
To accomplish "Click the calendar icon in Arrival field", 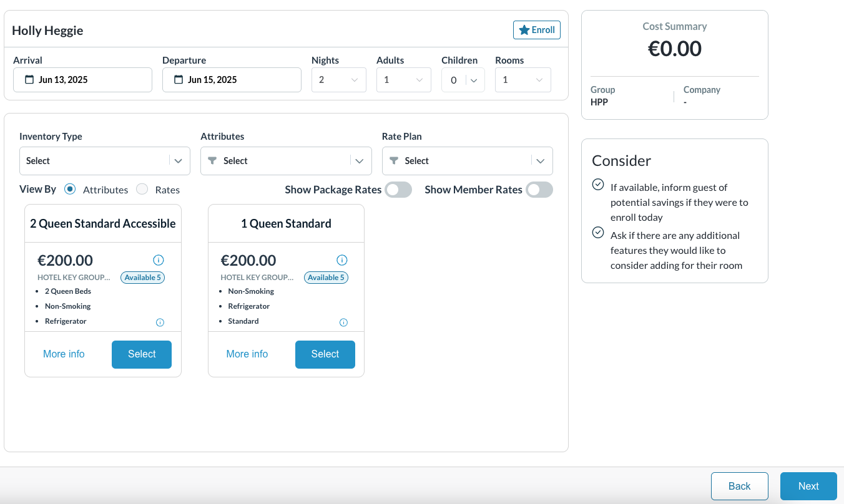I will coord(29,80).
